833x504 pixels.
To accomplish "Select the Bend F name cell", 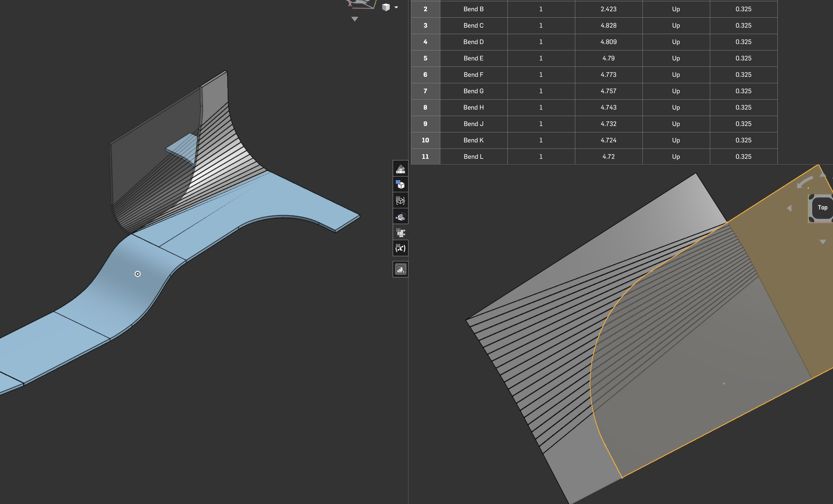I will point(473,75).
